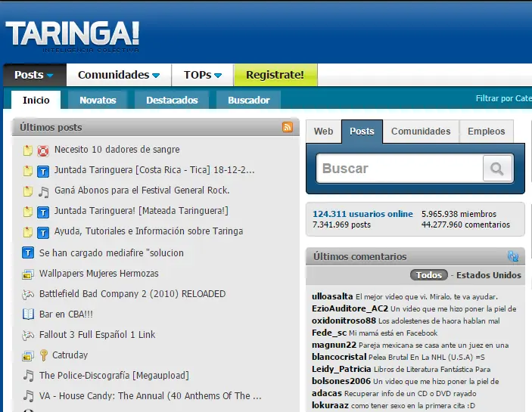This screenshot has height=412, width=532.
Task: Open user profile ulloasalta
Action: click(x=332, y=296)
